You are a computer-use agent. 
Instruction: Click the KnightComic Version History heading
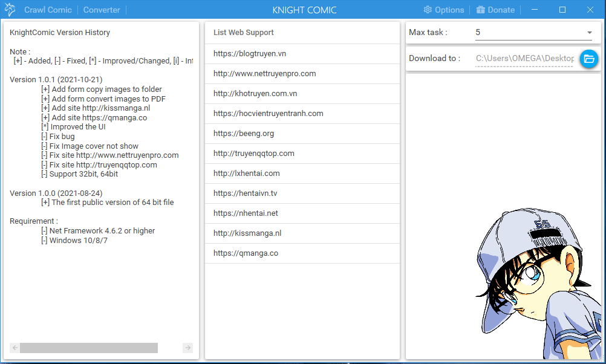(x=60, y=33)
